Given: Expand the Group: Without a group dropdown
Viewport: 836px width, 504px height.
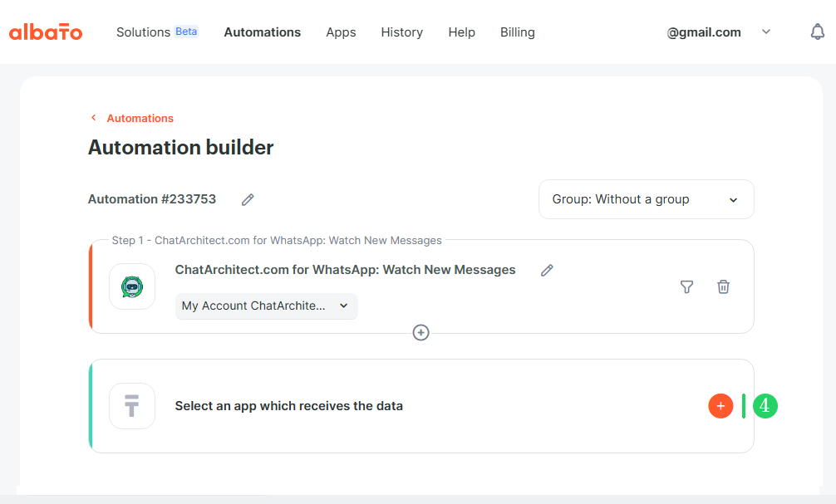Looking at the screenshot, I should pyautogui.click(x=647, y=199).
